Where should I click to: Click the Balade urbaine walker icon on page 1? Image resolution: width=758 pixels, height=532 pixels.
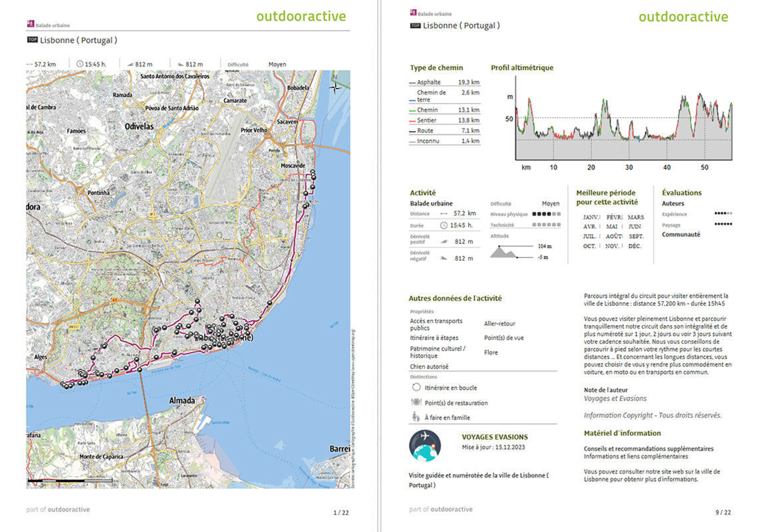click(31, 24)
